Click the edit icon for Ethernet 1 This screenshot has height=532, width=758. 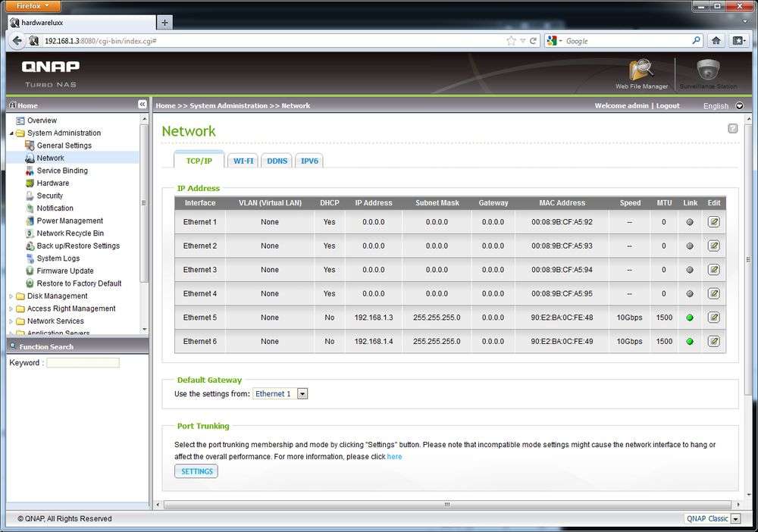(713, 222)
